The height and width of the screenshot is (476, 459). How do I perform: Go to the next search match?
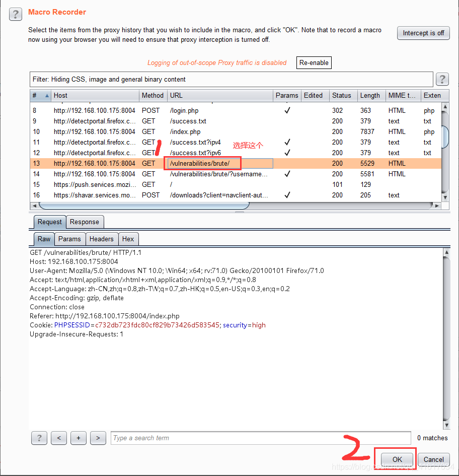[98, 438]
